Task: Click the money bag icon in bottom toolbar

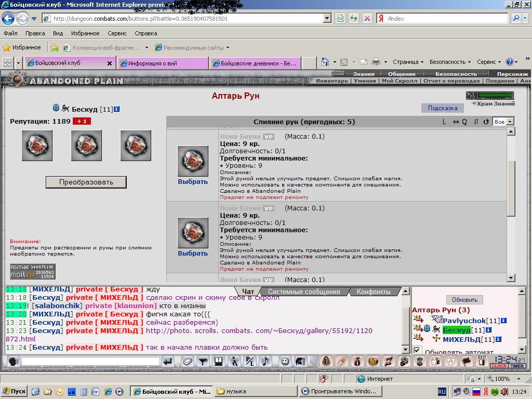Action: [357, 362]
